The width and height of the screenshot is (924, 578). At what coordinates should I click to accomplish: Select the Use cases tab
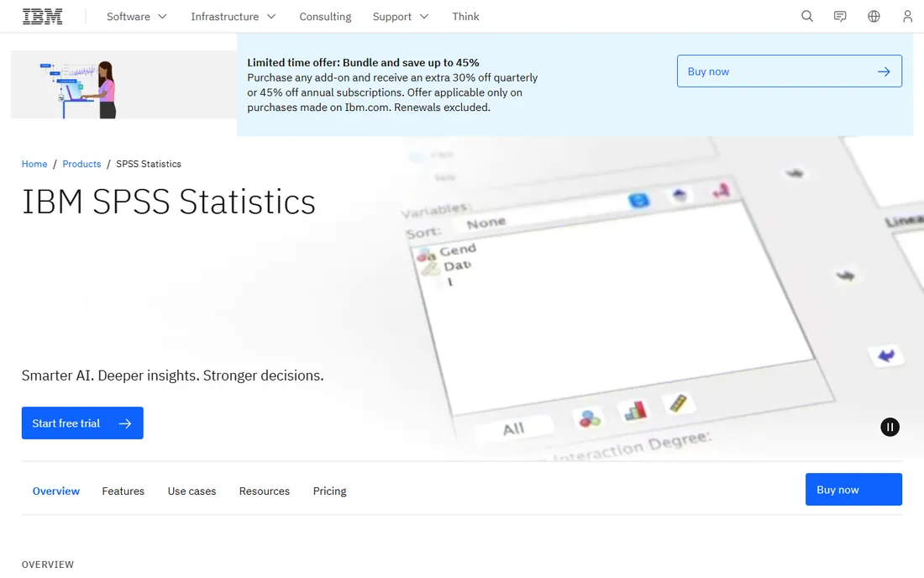pos(192,491)
